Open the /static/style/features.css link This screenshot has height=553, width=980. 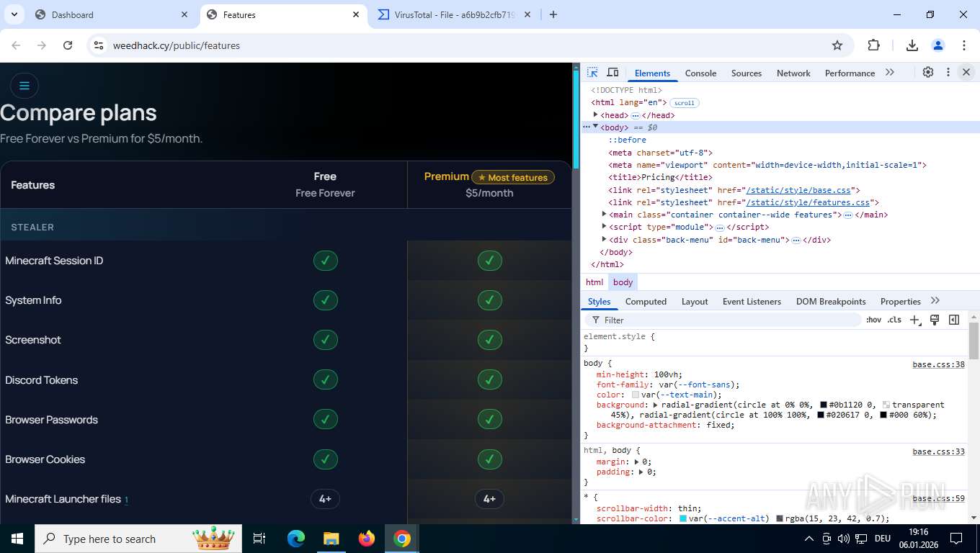[808, 202]
